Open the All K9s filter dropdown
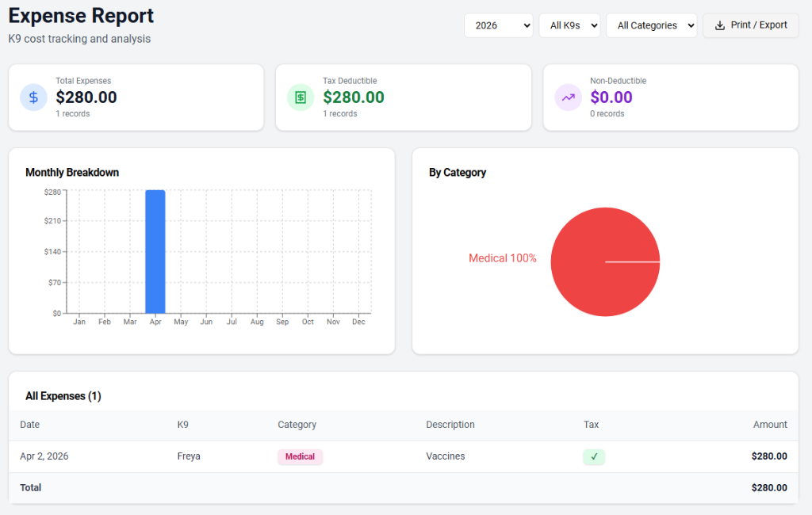 click(569, 25)
